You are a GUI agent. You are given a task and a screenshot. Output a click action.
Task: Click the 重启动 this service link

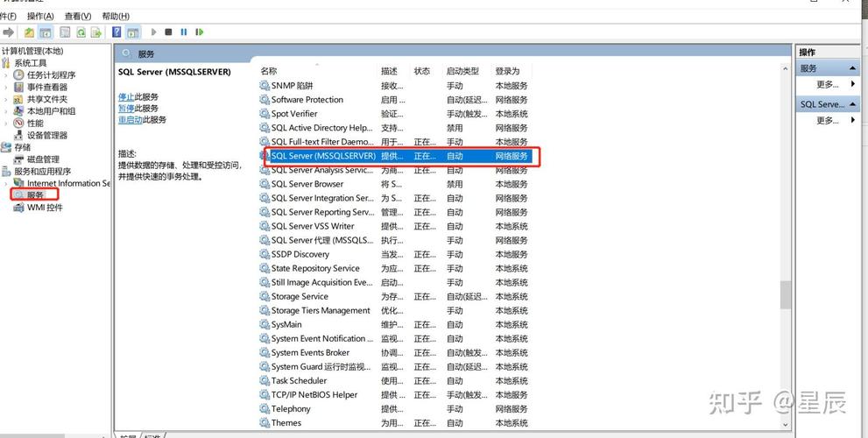click(x=131, y=120)
